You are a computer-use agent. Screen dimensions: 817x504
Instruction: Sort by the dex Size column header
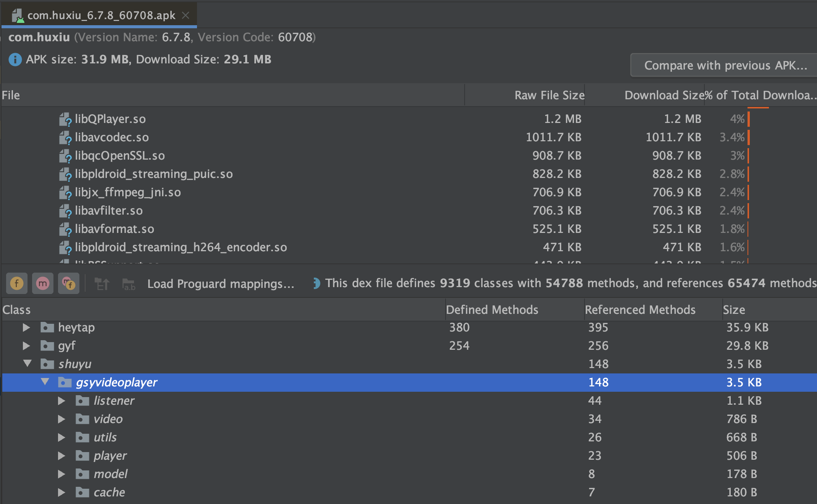pyautogui.click(x=770, y=310)
